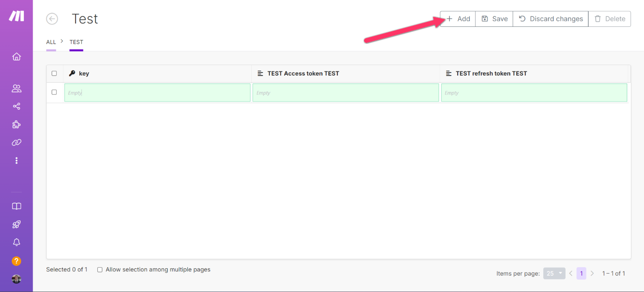Open the Home icon in the sidebar
This screenshot has height=292, width=644.
point(16,57)
